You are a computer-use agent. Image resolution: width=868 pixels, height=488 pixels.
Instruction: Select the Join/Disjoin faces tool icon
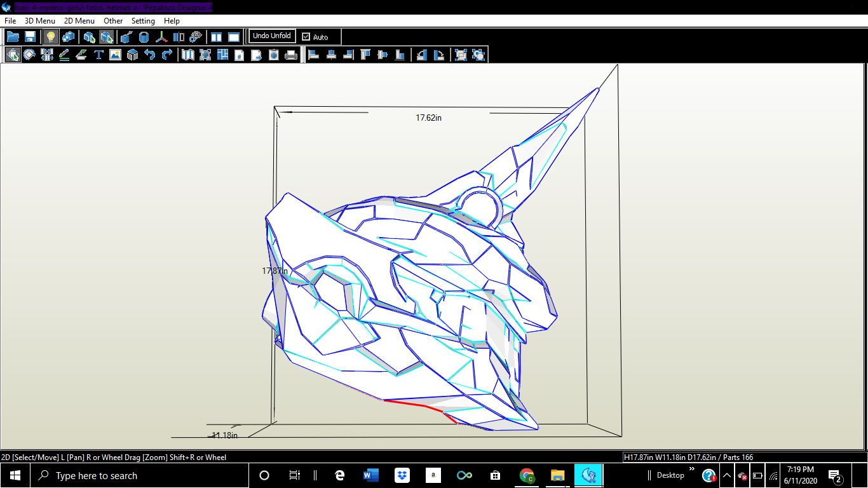pos(47,55)
